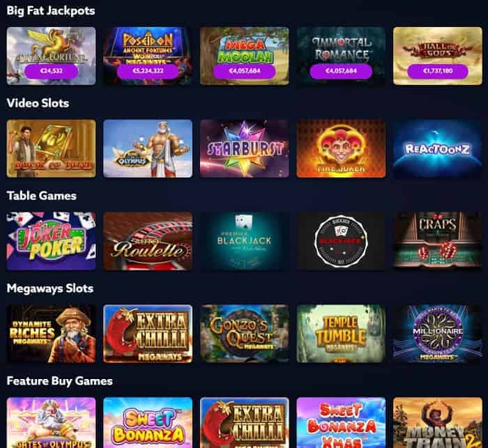This screenshot has width=488, height=448.
Task: Open Poseidon Ancient Fortunes Megaways
Action: (148, 56)
